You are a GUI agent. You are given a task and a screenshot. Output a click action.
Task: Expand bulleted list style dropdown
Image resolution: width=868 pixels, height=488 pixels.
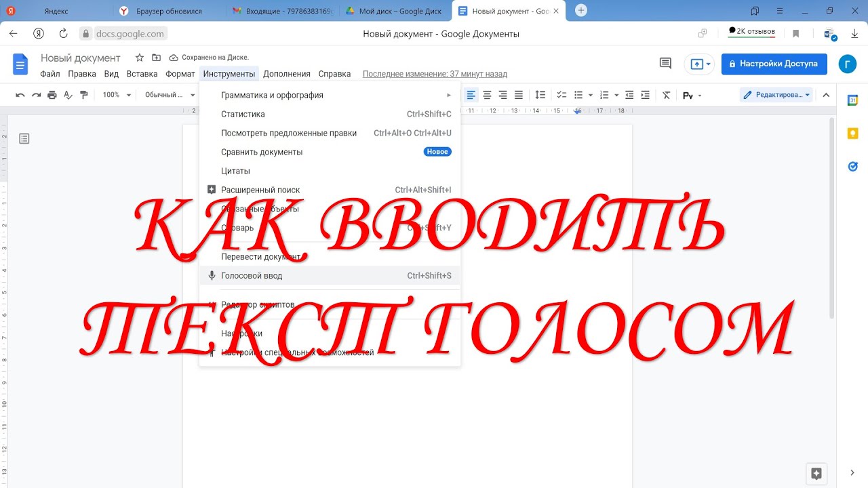(591, 95)
